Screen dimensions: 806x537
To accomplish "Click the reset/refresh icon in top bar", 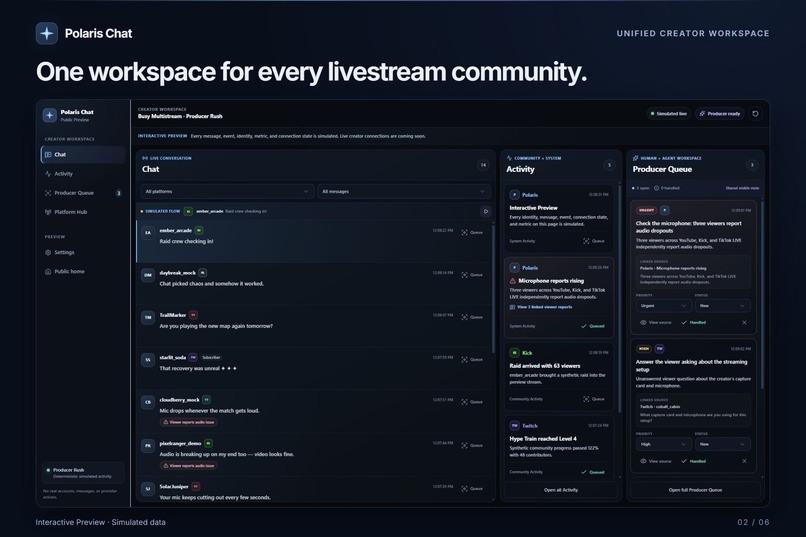I will [755, 114].
